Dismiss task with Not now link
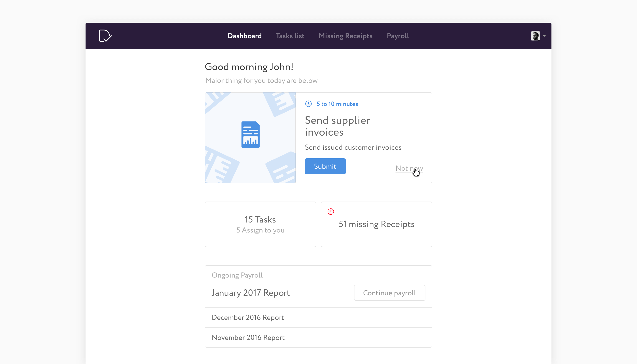This screenshot has width=637, height=364. tap(409, 168)
